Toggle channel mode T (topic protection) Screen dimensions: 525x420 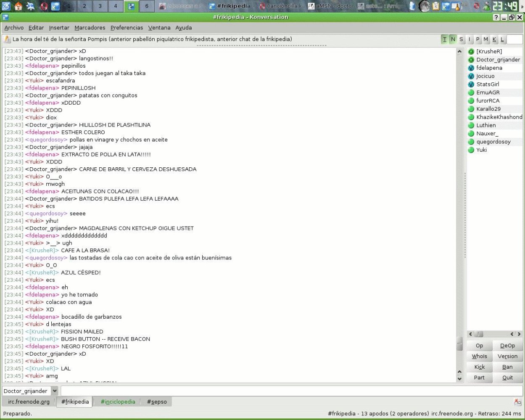[445, 40]
